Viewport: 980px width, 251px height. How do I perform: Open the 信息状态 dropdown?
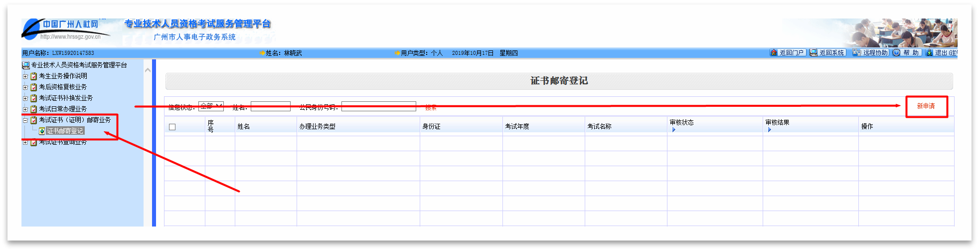211,106
